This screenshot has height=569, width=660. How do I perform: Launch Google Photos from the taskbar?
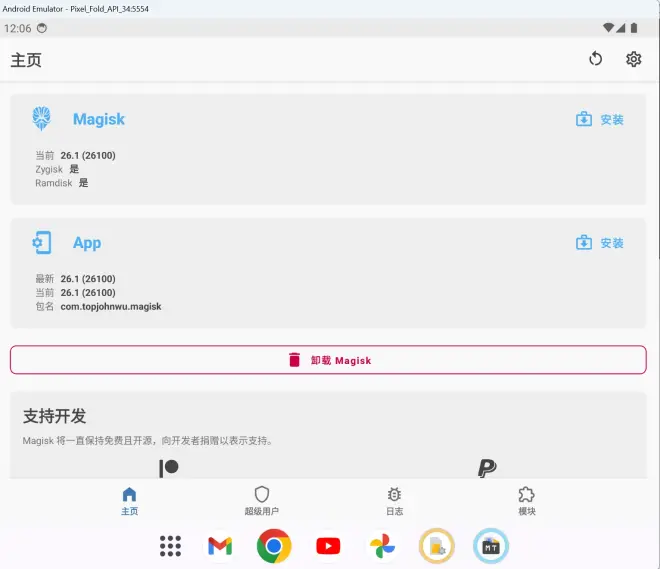pos(382,546)
